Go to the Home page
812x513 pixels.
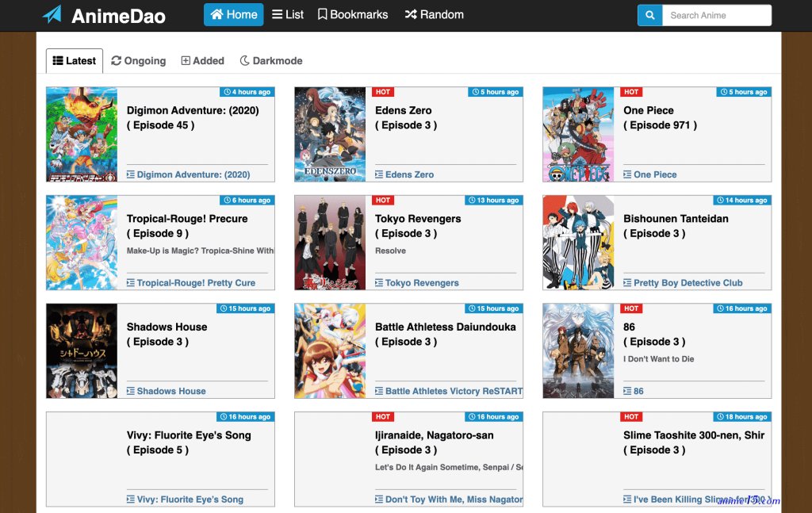234,14
